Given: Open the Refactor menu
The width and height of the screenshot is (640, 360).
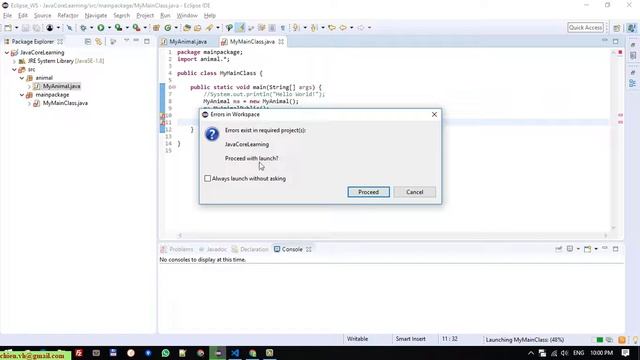Looking at the screenshot, I should tap(68, 15).
